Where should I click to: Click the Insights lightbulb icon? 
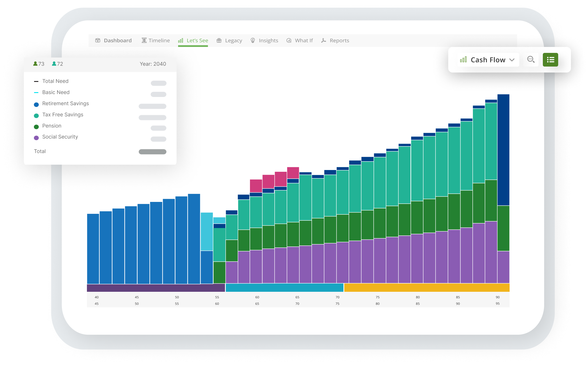253,40
